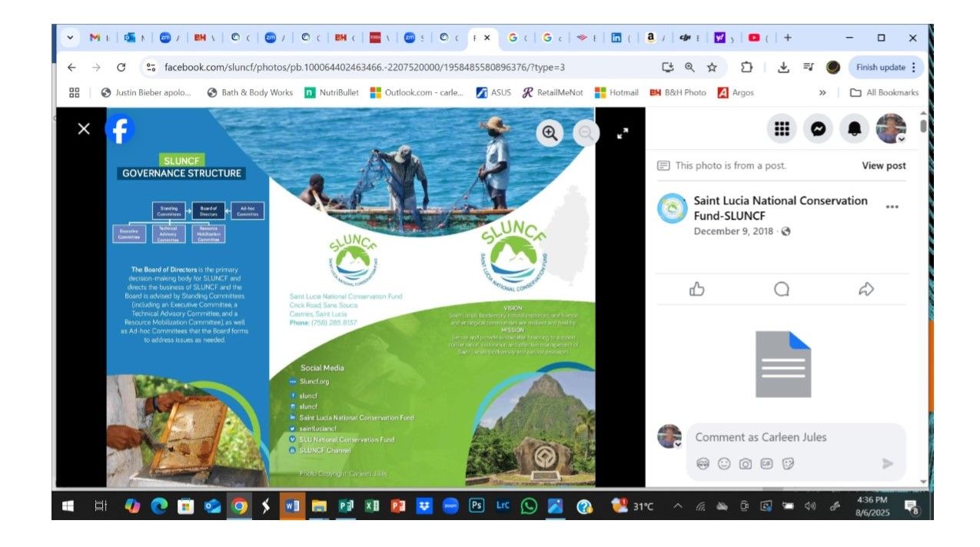Open the December 9, 2018 post date
This screenshot has height=547, width=980.
coord(733,231)
